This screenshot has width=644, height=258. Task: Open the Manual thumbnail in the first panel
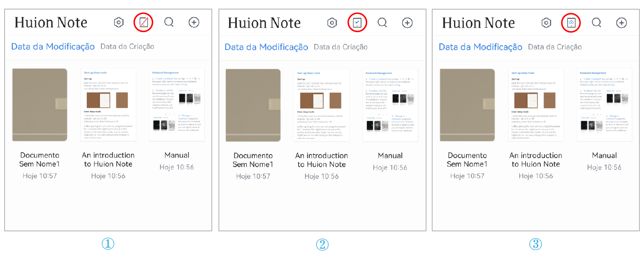coord(177,105)
